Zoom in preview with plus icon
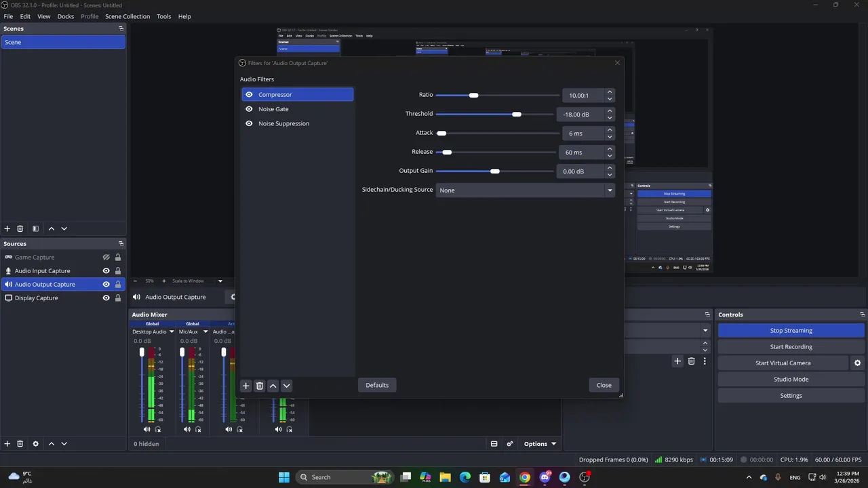 (x=164, y=281)
